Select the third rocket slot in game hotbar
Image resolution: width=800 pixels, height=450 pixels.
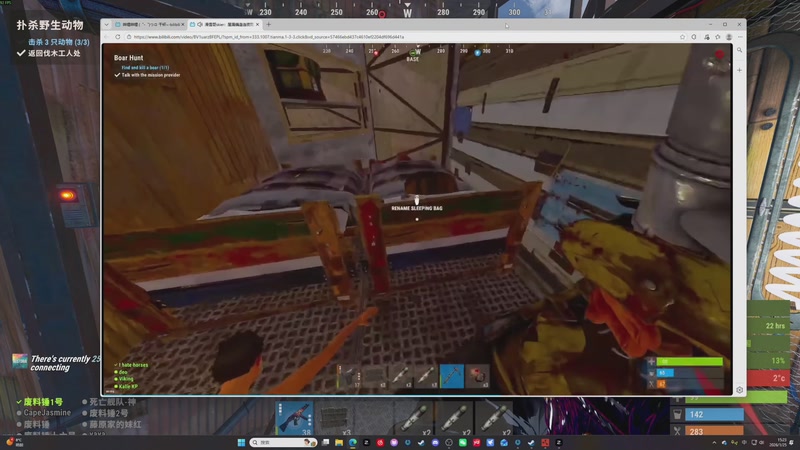click(492, 418)
